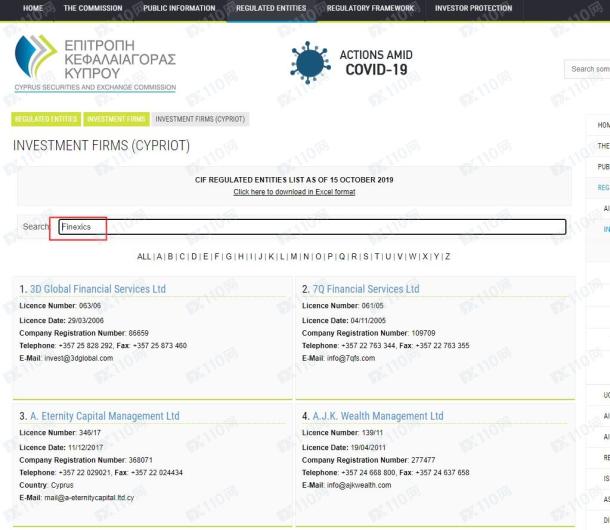Open A.J.K. Wealth Management Ltd
The height and width of the screenshot is (530, 610).
click(378, 416)
